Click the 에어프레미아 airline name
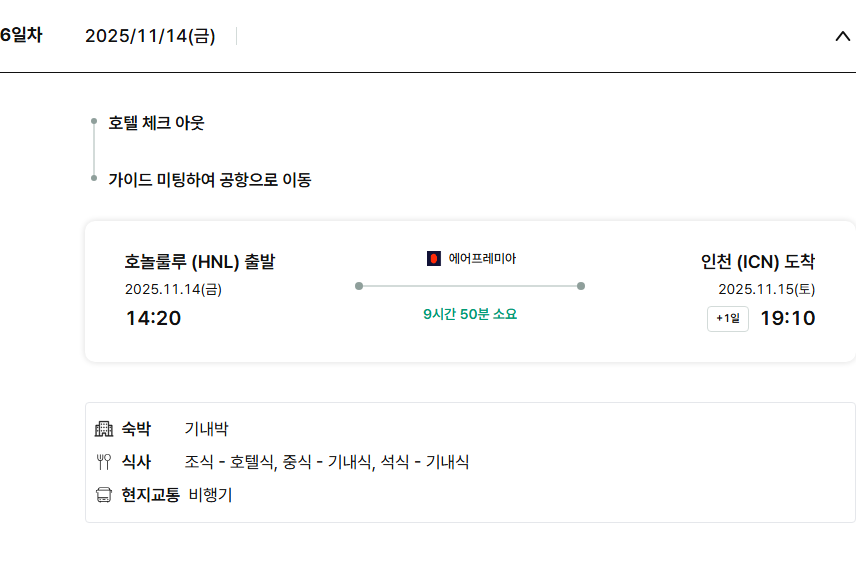 [482, 259]
